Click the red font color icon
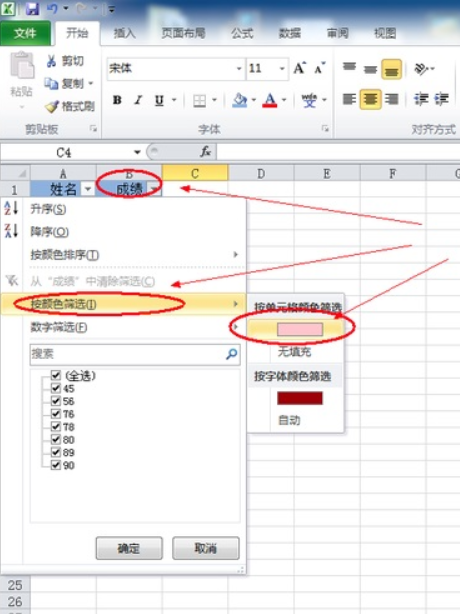 [270, 100]
